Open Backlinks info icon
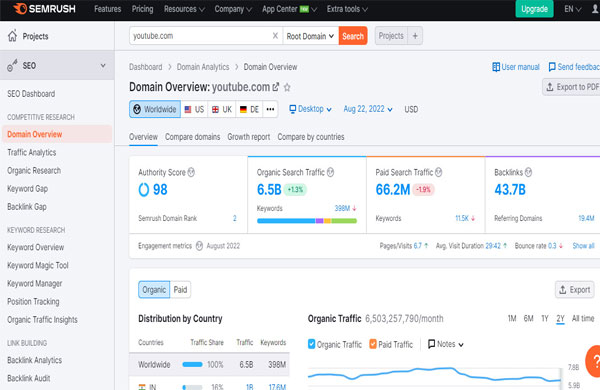 coord(528,172)
